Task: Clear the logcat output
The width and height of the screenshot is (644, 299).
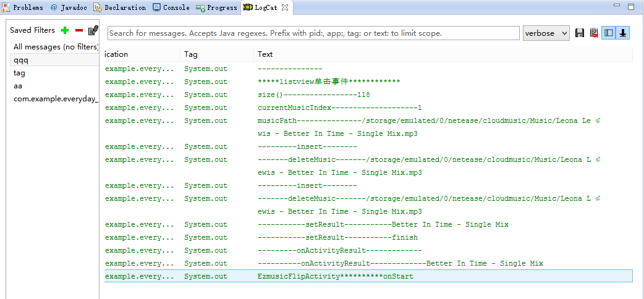Action: pos(593,33)
